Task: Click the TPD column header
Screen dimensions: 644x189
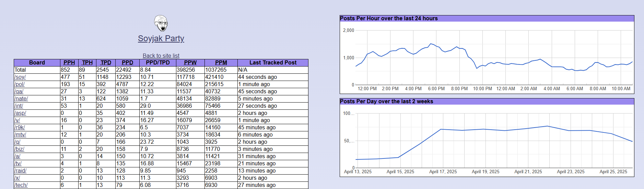Action: tap(106, 63)
